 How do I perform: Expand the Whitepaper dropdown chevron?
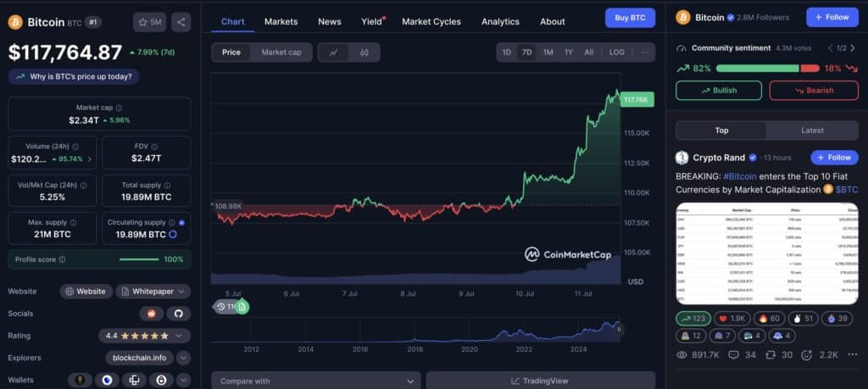(x=181, y=292)
